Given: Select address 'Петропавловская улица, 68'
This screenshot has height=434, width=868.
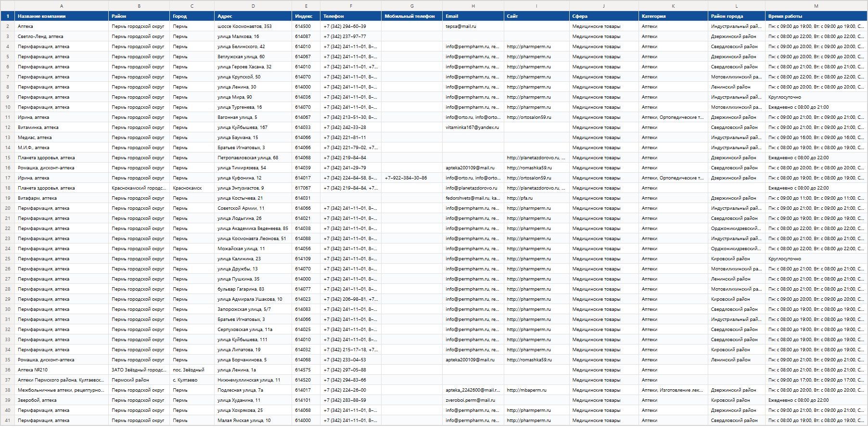Looking at the screenshot, I should tap(253, 158).
